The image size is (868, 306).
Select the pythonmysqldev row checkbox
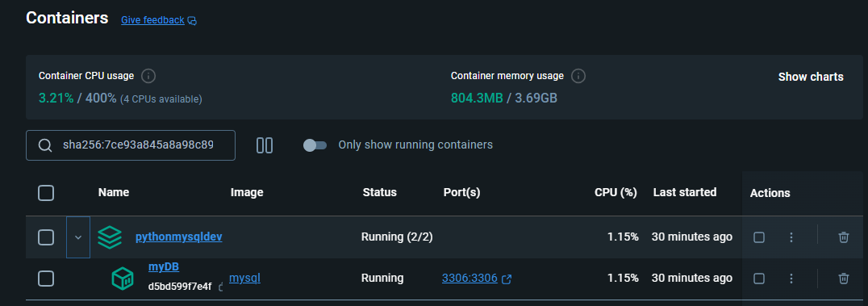point(46,237)
